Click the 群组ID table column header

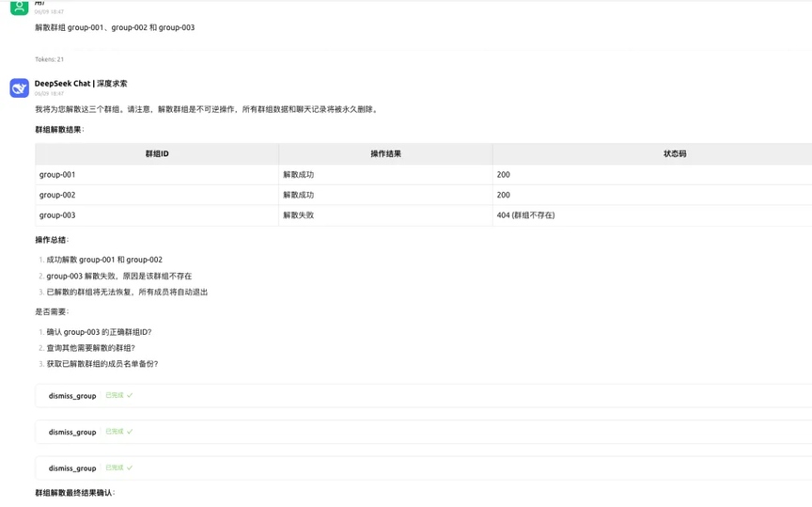coord(157,154)
